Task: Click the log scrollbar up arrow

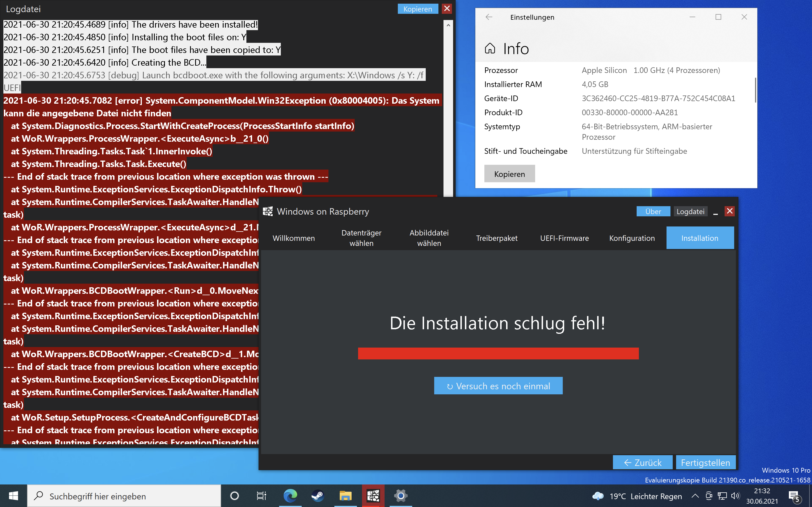Action: pyautogui.click(x=448, y=25)
